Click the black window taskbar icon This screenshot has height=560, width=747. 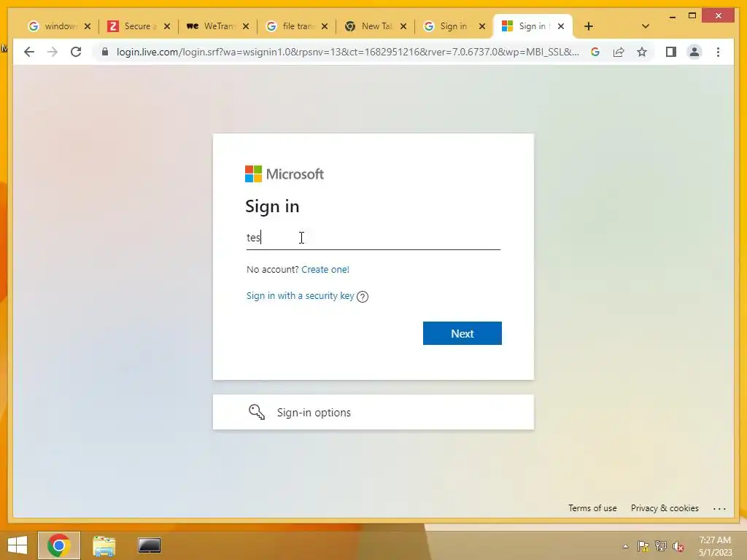coord(149,545)
